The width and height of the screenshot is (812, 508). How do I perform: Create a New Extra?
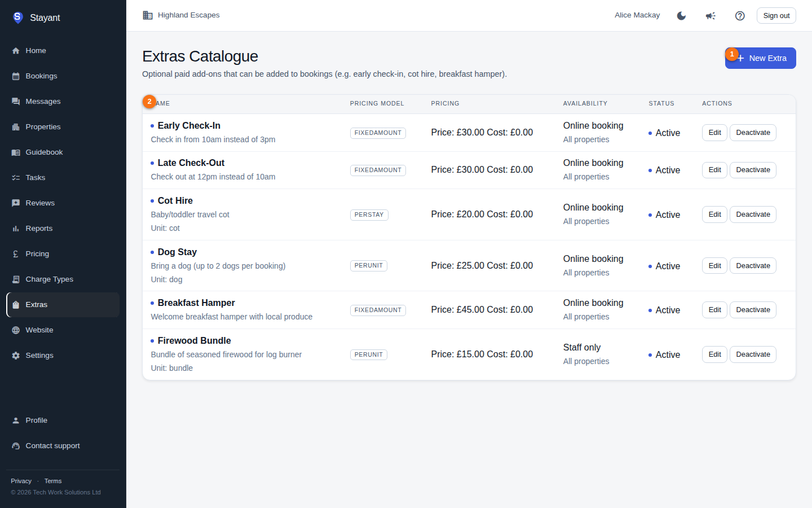(760, 58)
